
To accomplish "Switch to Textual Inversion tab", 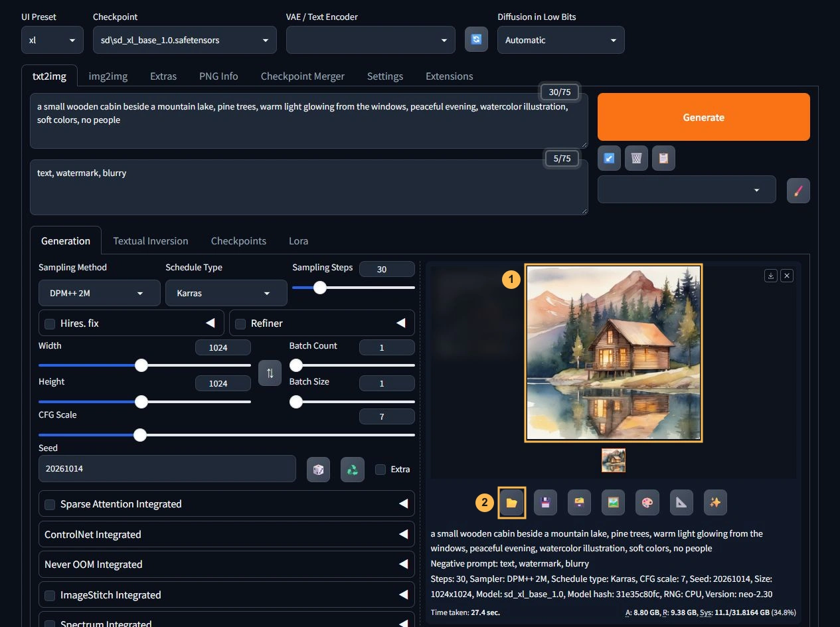I will click(151, 241).
